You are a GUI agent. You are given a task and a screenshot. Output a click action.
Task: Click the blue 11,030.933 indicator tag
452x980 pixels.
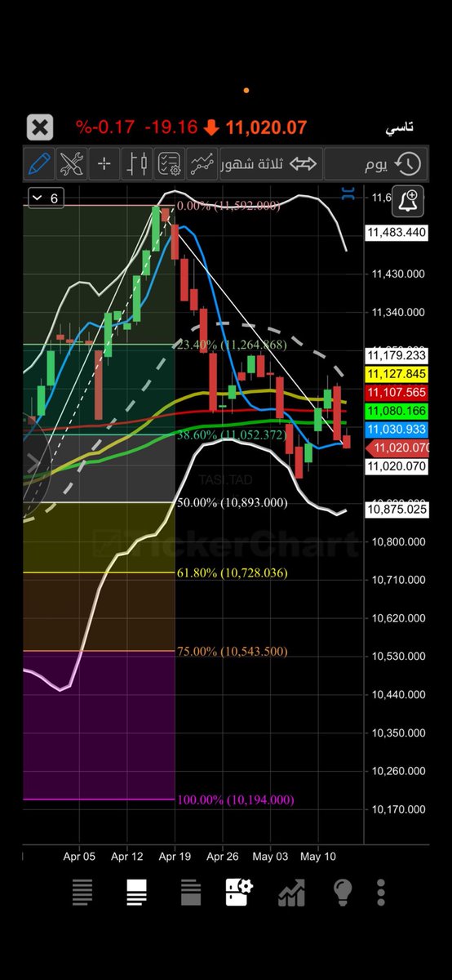click(x=397, y=429)
